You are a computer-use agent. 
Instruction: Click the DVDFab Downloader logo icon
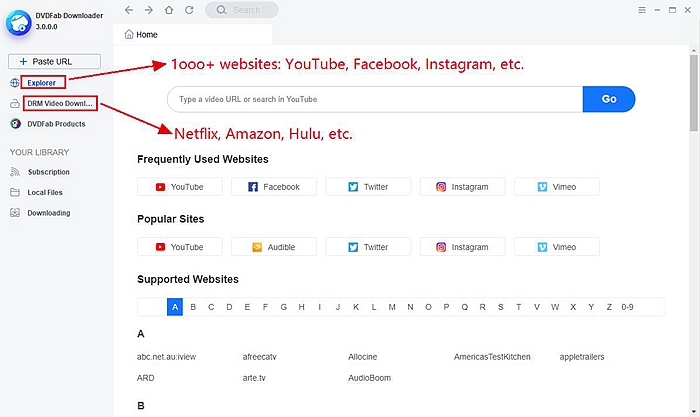(x=18, y=23)
